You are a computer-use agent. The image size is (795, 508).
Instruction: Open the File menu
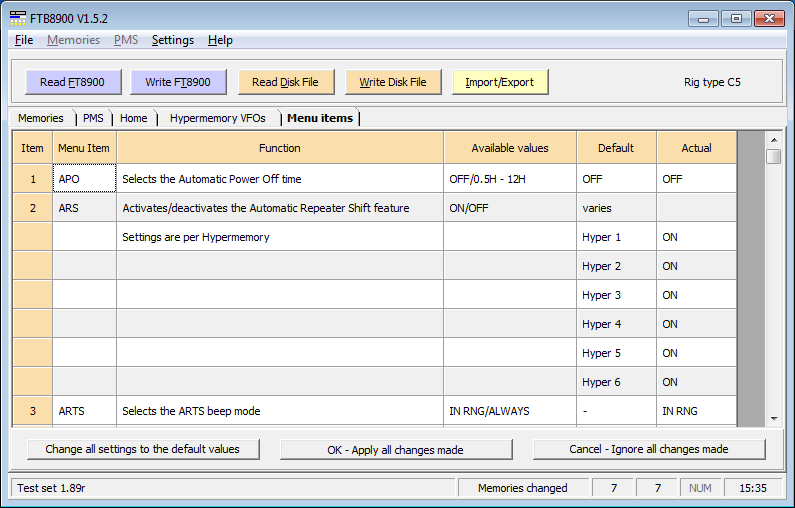click(24, 40)
